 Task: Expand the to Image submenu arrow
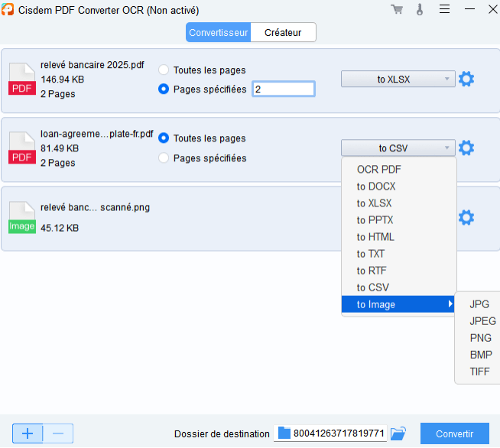point(450,304)
